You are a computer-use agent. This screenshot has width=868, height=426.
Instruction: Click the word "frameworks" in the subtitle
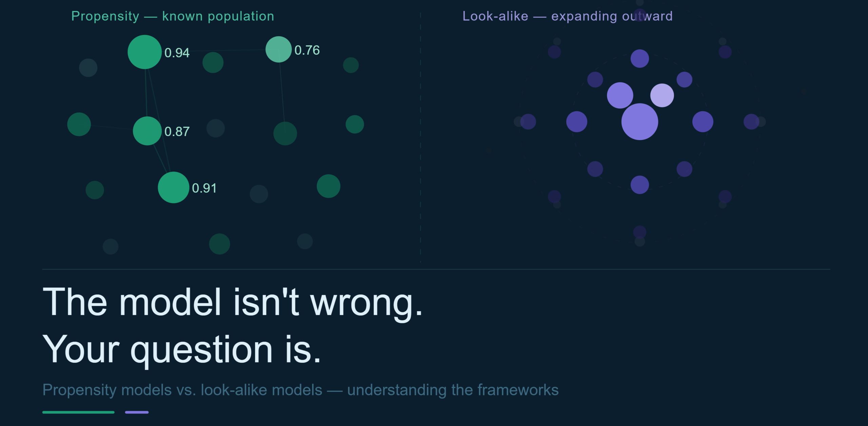pos(518,390)
